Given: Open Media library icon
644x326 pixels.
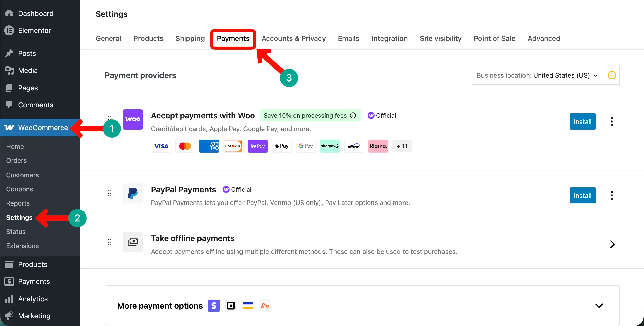Looking at the screenshot, I should 9,70.
